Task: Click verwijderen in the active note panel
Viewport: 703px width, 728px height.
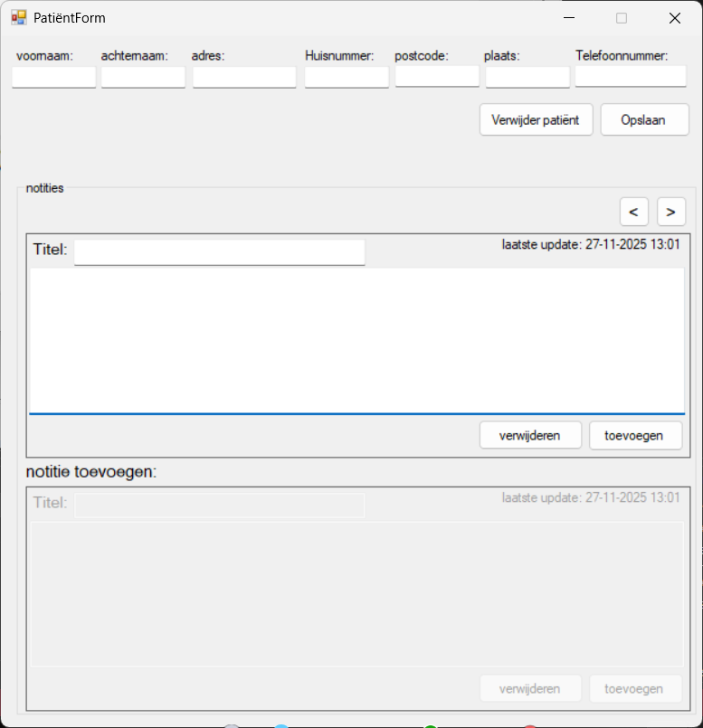Action: (530, 435)
